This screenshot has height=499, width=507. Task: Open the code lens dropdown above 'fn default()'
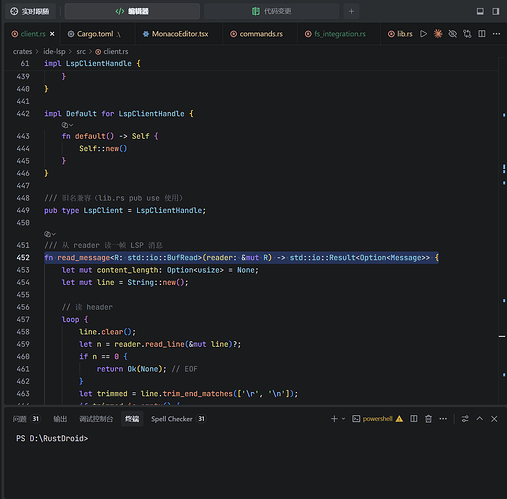point(67,125)
